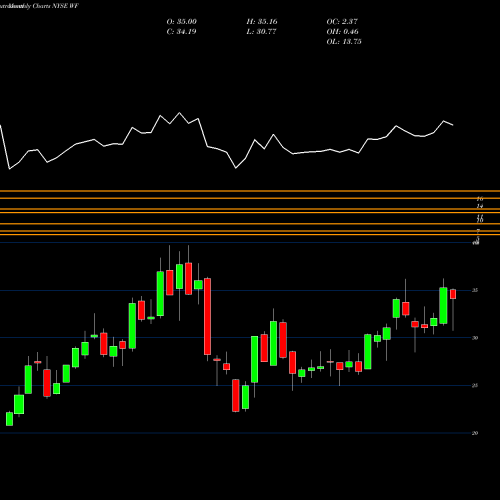
Task: Select the OH: 0.46 reading
Action: point(342,32)
